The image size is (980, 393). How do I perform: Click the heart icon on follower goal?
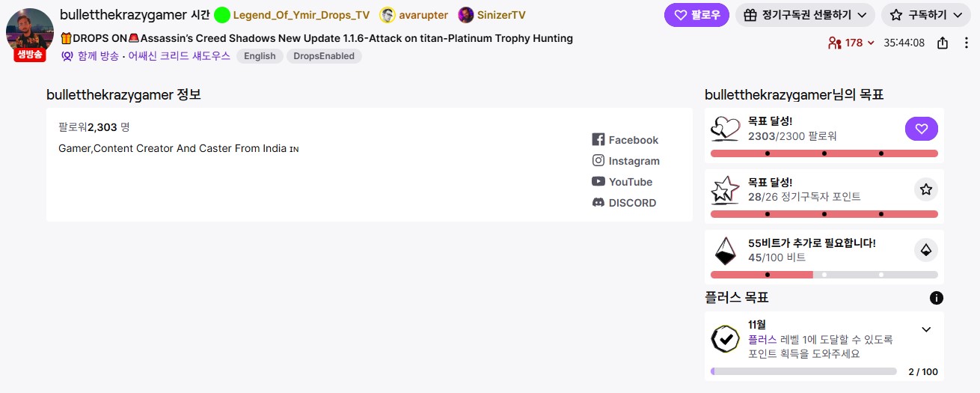coord(921,129)
